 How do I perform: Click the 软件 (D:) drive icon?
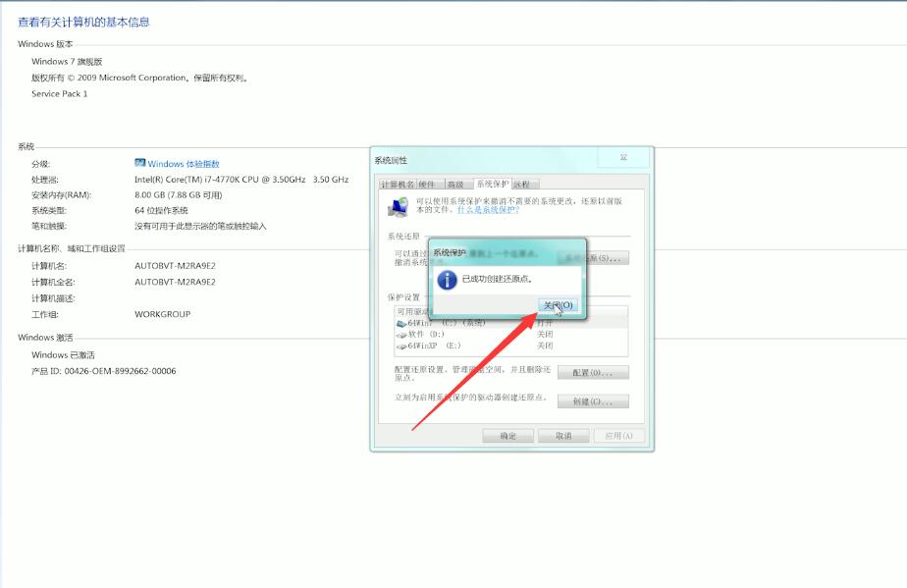point(401,335)
